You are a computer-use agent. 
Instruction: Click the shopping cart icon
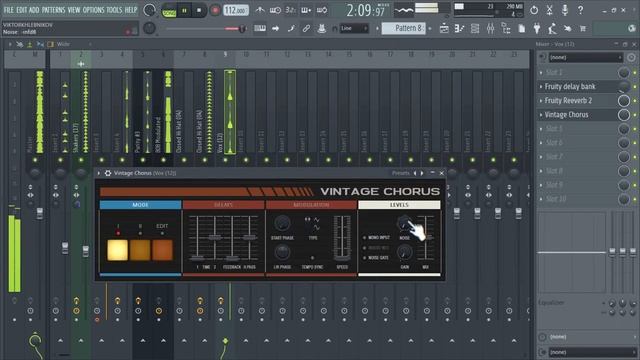coord(583,28)
